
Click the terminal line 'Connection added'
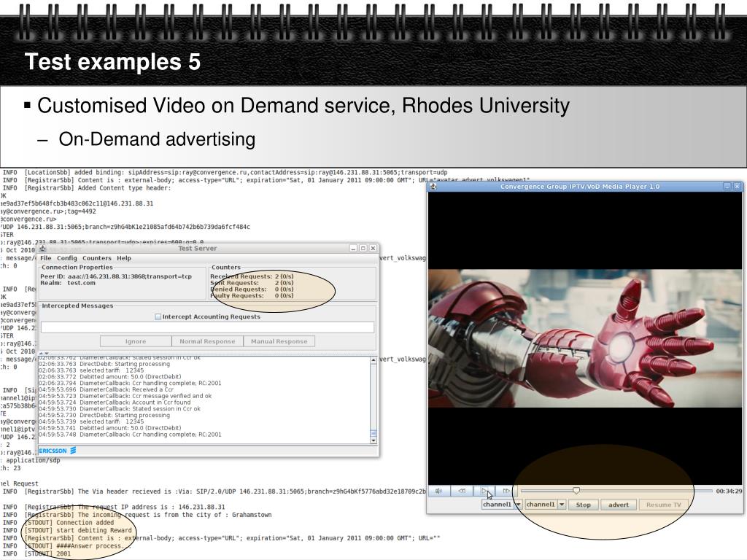[x=69, y=522]
